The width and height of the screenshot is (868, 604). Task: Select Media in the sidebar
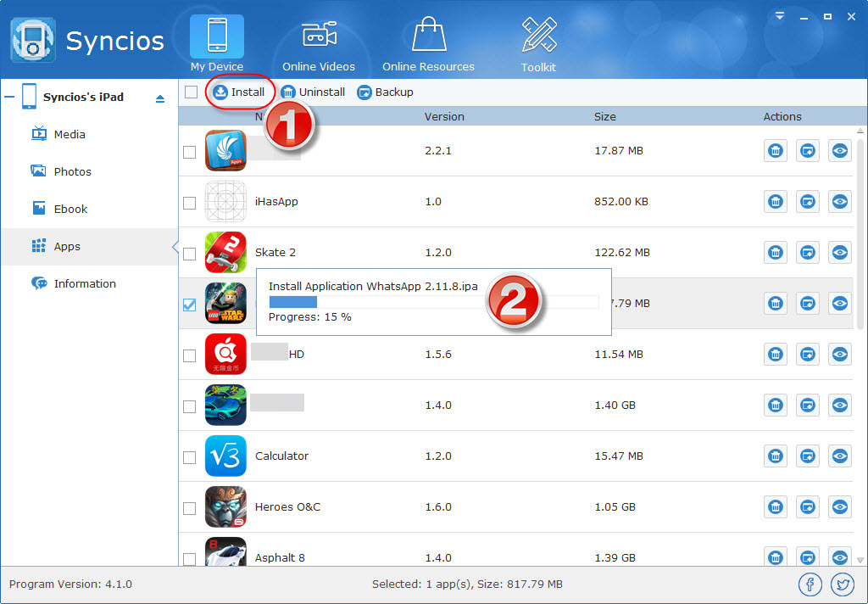(89, 135)
